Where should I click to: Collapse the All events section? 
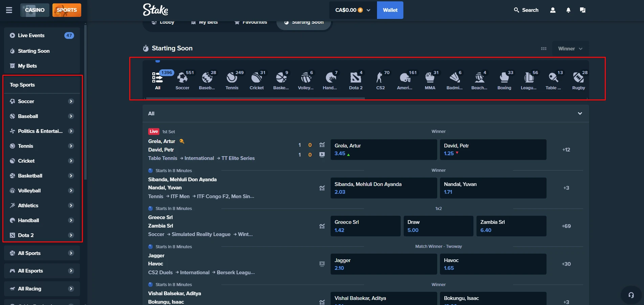tap(580, 114)
